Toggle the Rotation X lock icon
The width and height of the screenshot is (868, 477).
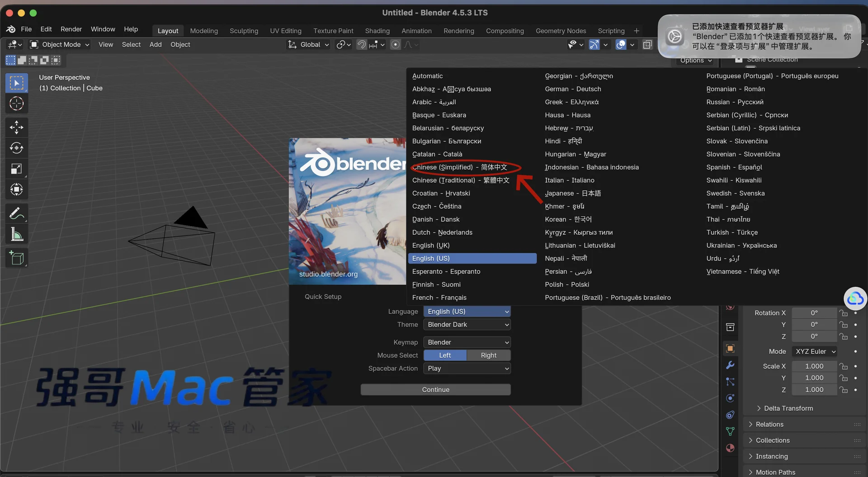coord(843,313)
